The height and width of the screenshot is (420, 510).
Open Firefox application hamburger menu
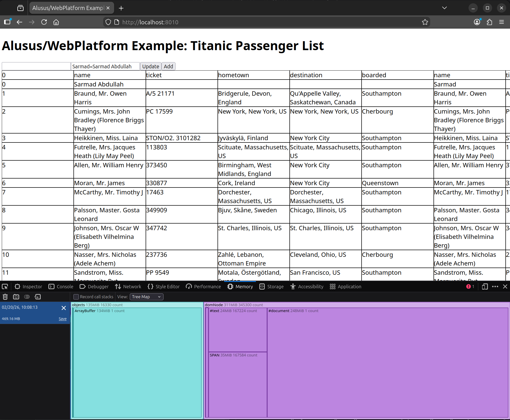click(x=502, y=22)
